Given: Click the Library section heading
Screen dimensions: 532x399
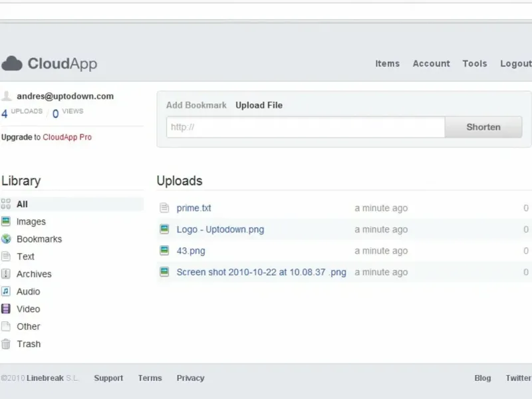Looking at the screenshot, I should [21, 180].
